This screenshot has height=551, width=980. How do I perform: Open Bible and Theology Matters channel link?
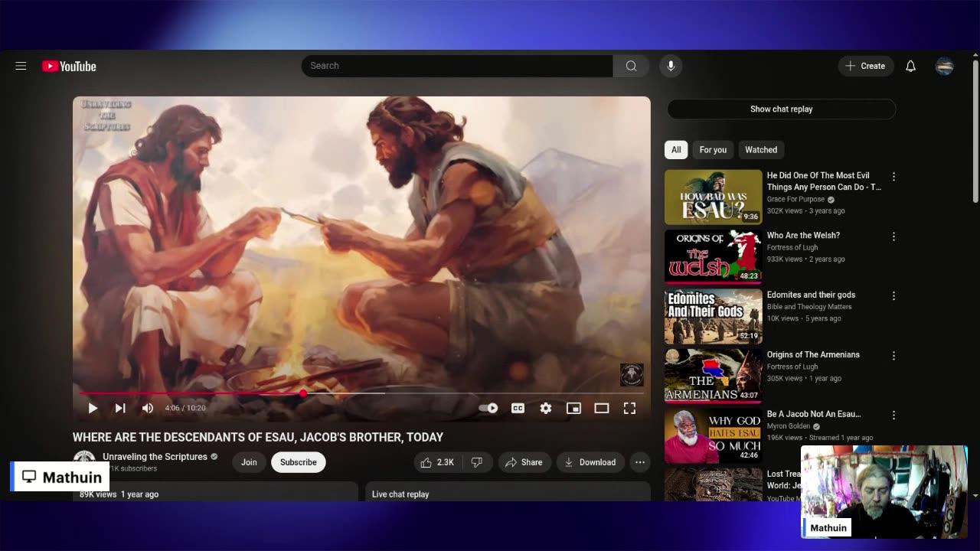pos(809,307)
